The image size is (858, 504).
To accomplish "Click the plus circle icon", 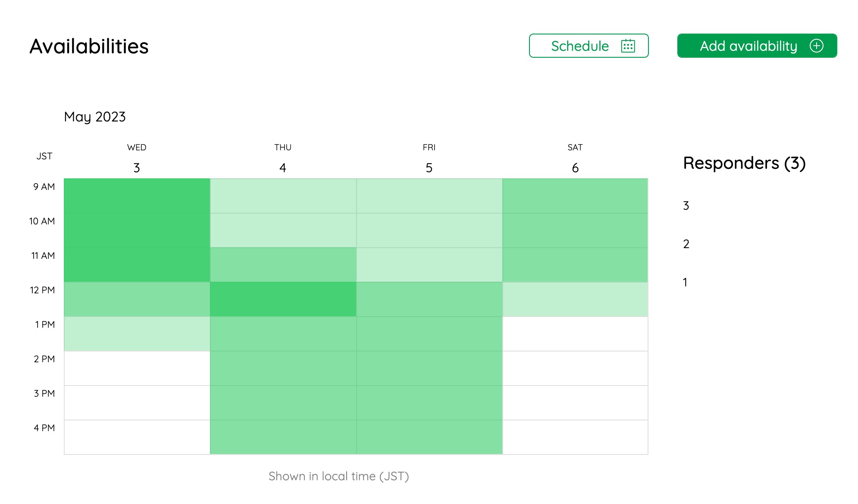I will pos(816,46).
